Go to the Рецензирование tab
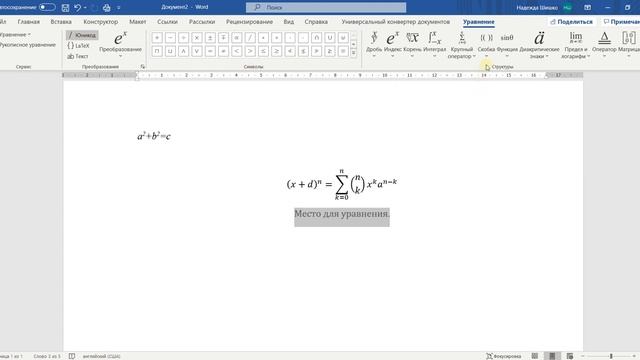Screen dimensions: 640x360 tap(249, 22)
